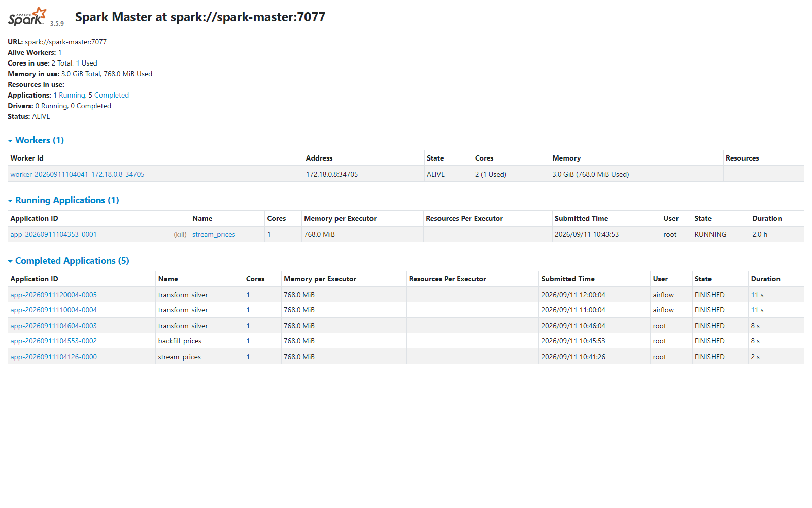This screenshot has width=812, height=508.
Task: Click the Apache Spark logo
Action: point(27,17)
